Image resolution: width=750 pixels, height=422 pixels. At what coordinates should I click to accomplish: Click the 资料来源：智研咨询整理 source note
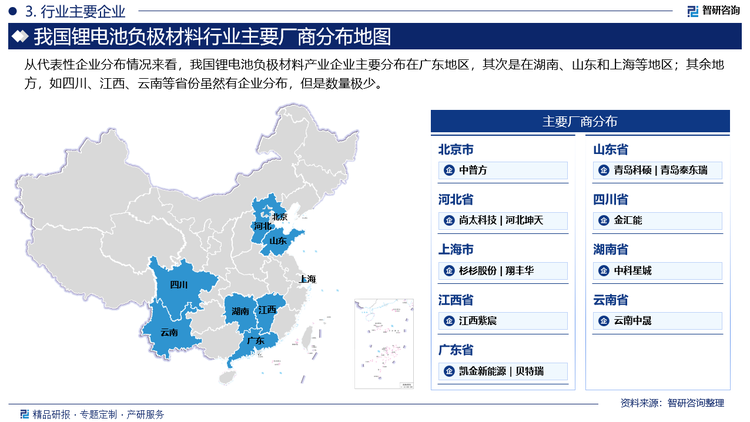672,403
